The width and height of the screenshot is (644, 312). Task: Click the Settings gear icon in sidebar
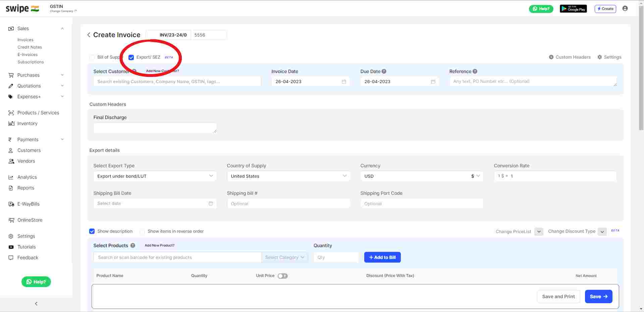coord(11,236)
